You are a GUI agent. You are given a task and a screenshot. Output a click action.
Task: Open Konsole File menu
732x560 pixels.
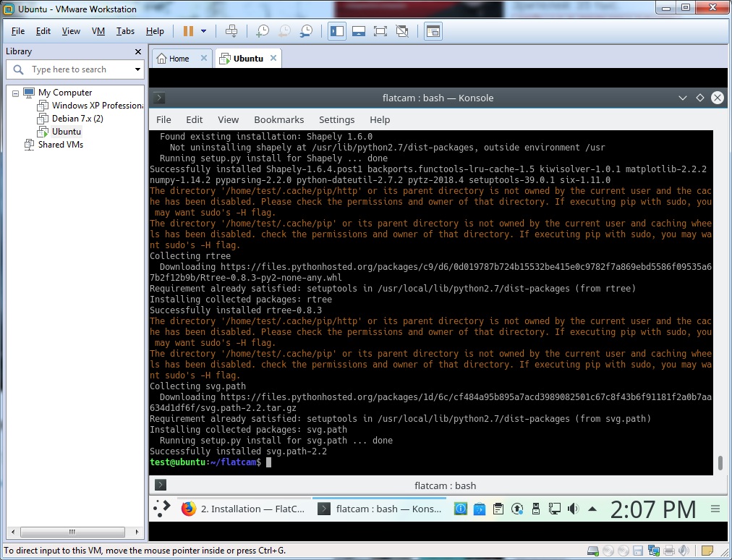tap(163, 119)
